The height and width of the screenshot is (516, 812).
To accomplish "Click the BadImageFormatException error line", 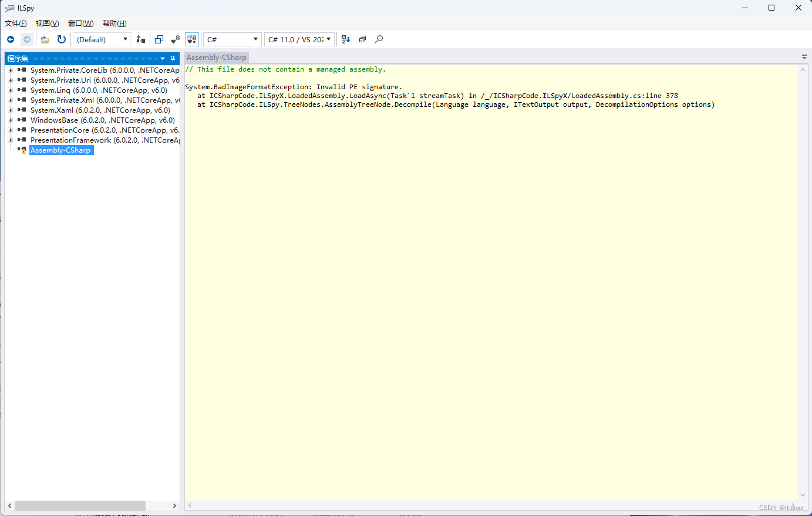I will (294, 87).
